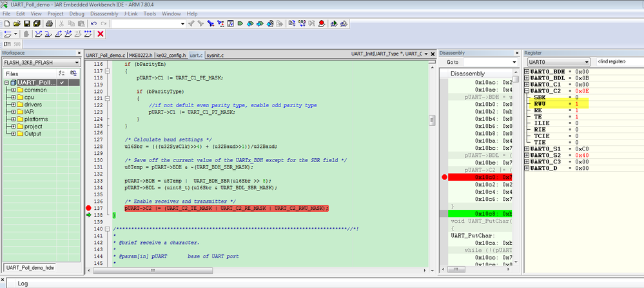Click the Toggle Breakpoint red-dot toolbar icon
The width and height of the screenshot is (644, 288).
click(322, 23)
